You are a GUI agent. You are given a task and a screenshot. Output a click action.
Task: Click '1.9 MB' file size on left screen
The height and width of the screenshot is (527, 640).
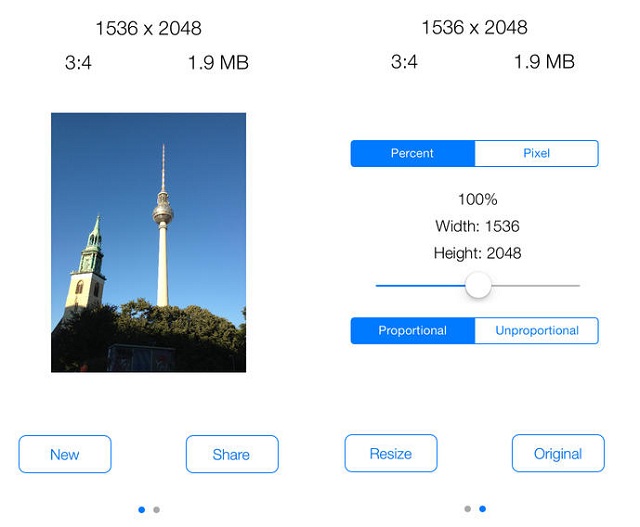(x=218, y=63)
